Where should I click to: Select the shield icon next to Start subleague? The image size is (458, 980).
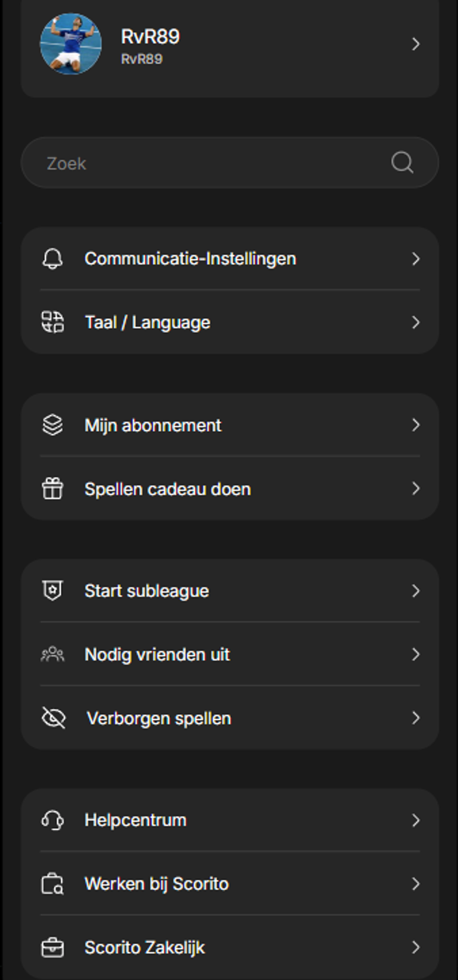[x=53, y=591]
